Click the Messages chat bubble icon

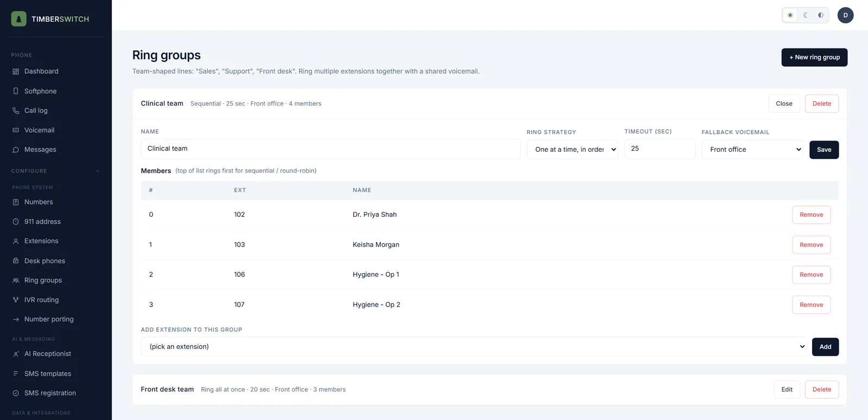point(16,150)
